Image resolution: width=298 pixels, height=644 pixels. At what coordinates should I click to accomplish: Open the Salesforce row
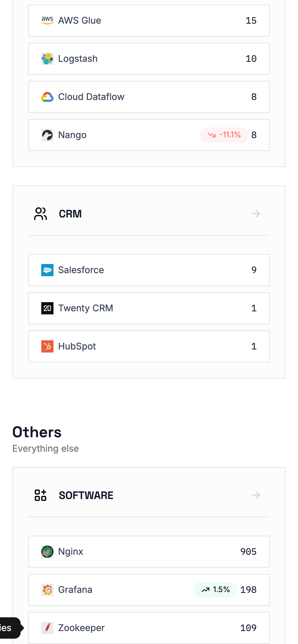(149, 270)
